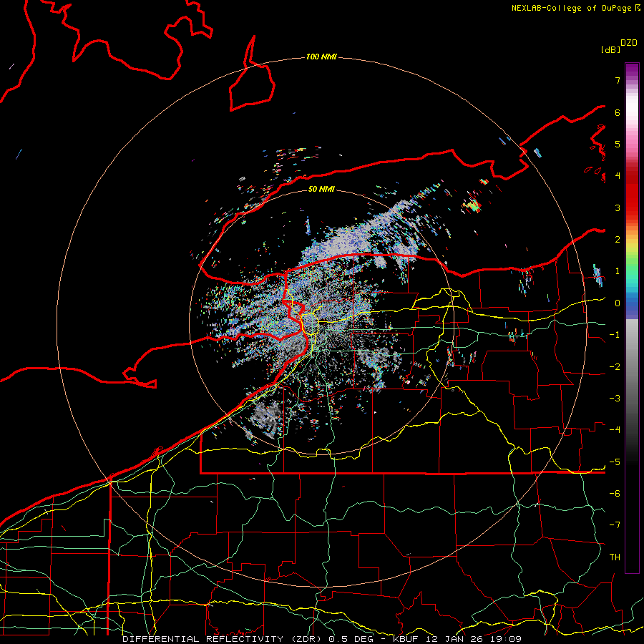The image size is (644, 644).
Task: Click the -6 dB mark on color scale
Action: tap(615, 494)
